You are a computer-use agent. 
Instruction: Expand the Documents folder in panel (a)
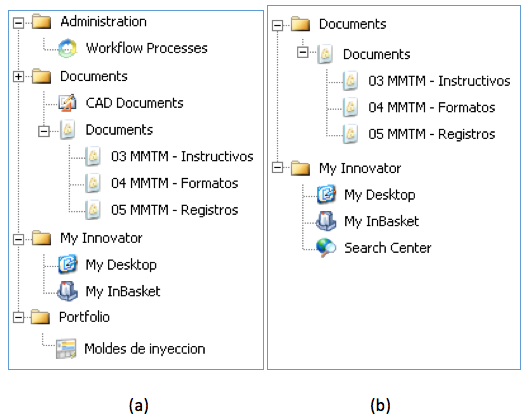(19, 77)
